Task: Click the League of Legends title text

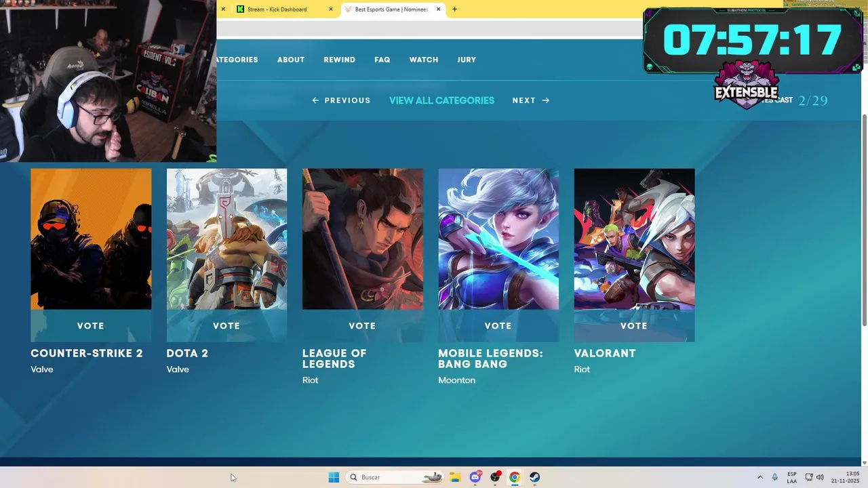Action: click(x=334, y=359)
